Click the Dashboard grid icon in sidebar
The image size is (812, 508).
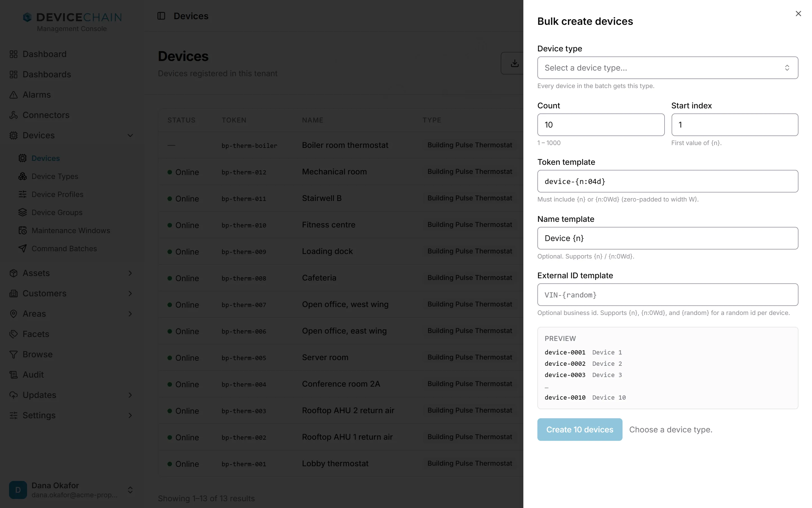[14, 54]
